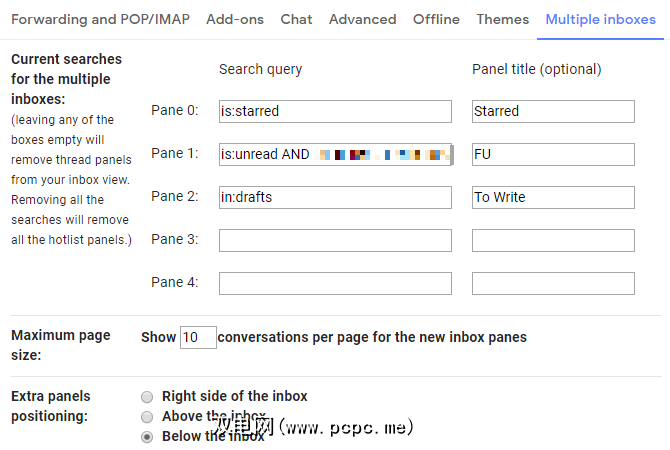Edit the Pane 1 is:unread search query
This screenshot has width=670, height=450.
pyautogui.click(x=335, y=154)
